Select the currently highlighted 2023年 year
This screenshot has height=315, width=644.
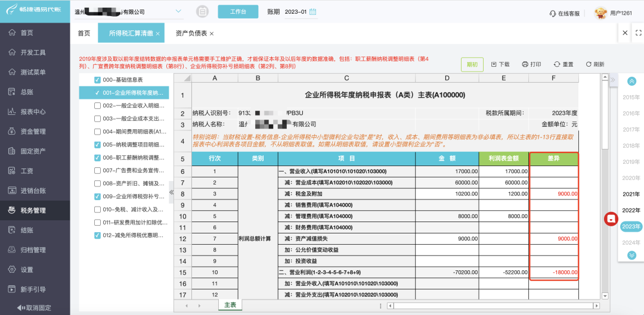631,226
